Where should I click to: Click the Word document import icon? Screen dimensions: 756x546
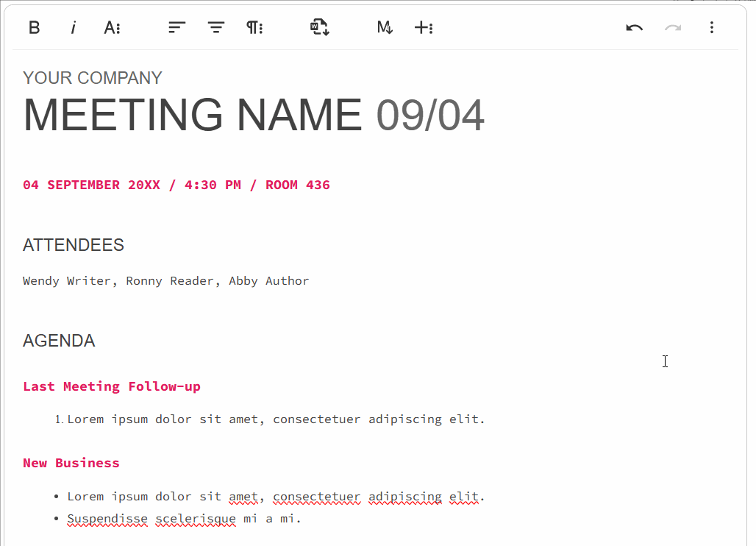[319, 28]
